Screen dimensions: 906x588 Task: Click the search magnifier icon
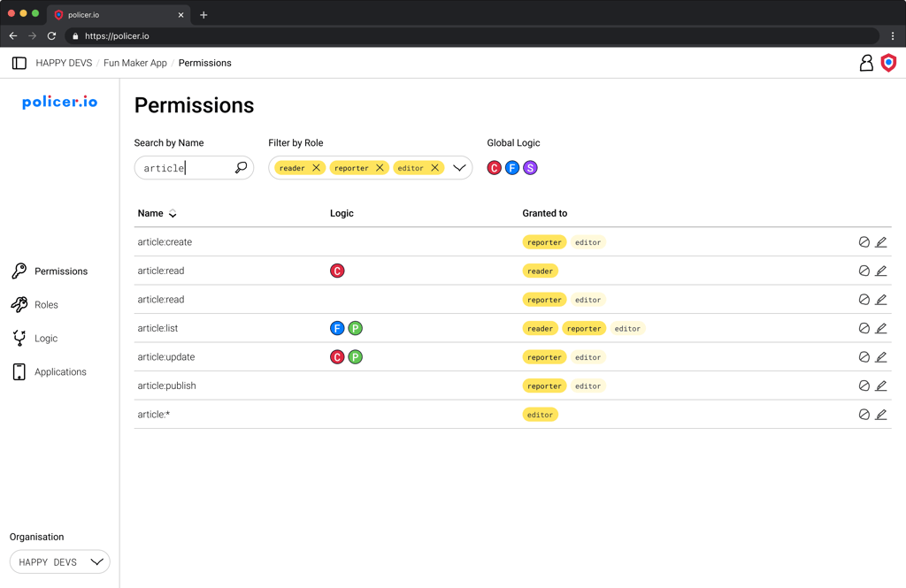coord(241,167)
